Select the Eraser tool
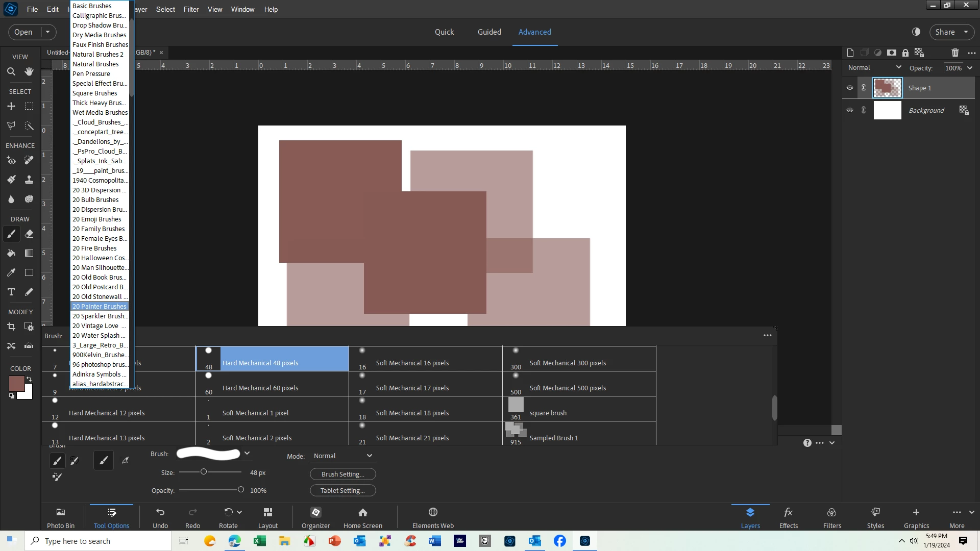 click(29, 234)
